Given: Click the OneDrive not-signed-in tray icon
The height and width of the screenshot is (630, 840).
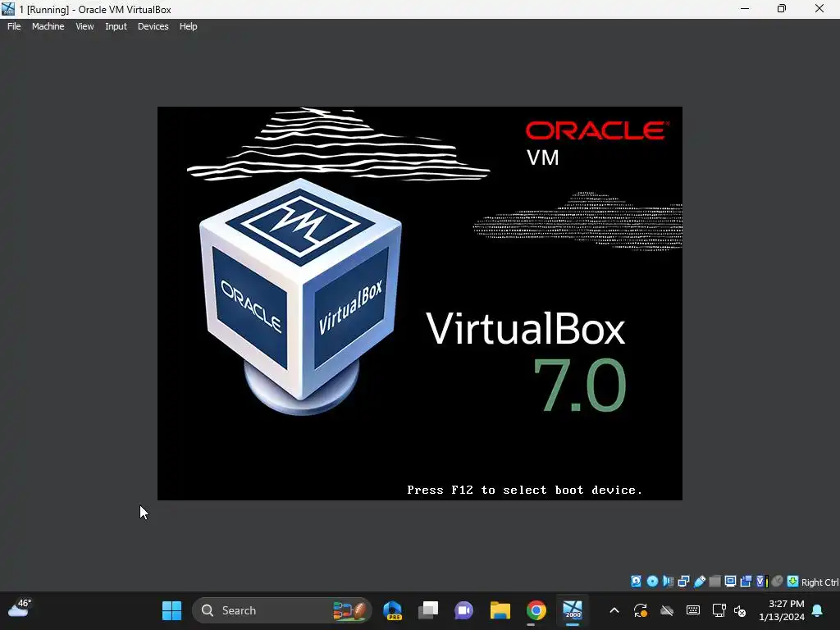Looking at the screenshot, I should click(666, 610).
